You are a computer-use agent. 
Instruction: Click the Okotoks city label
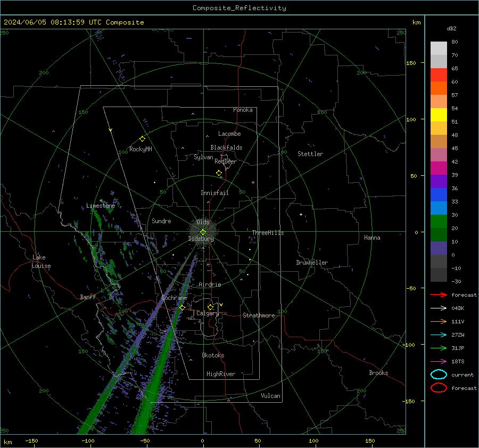tap(213, 355)
